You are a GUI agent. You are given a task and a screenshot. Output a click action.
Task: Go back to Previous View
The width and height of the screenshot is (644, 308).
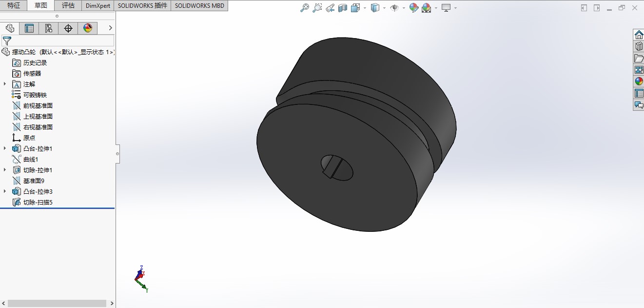(330, 8)
